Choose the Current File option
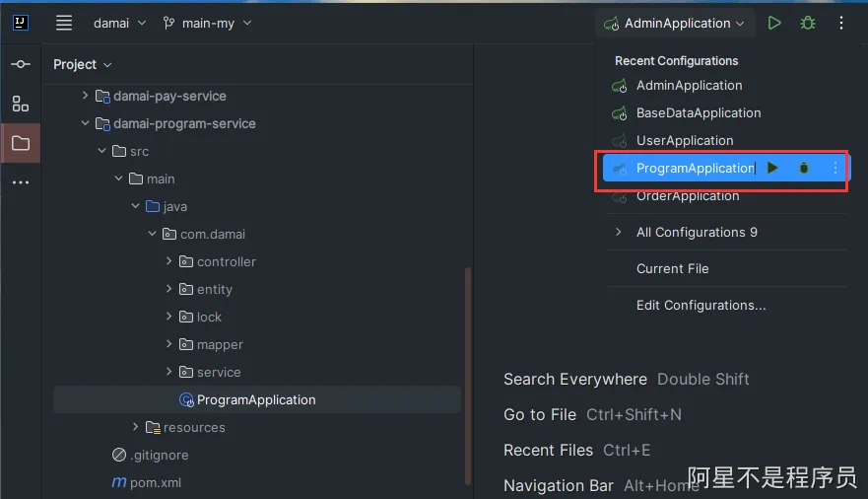Viewport: 868px width, 499px height. tap(672, 268)
